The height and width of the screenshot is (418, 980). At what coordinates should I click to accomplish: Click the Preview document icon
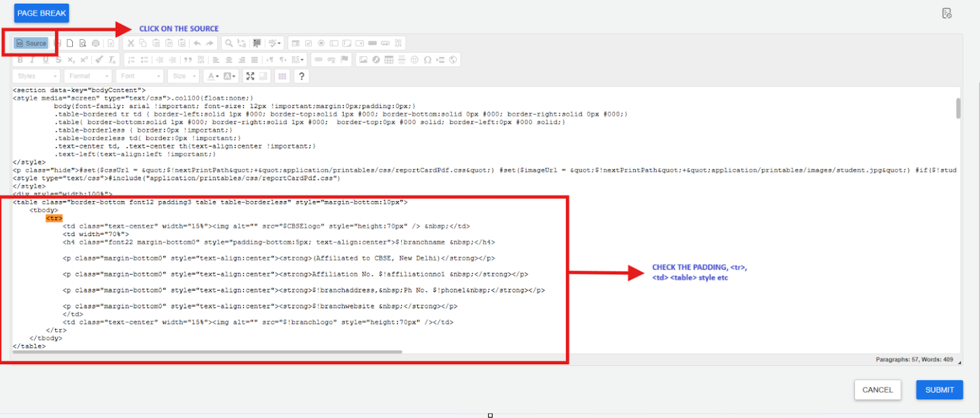coord(83,44)
